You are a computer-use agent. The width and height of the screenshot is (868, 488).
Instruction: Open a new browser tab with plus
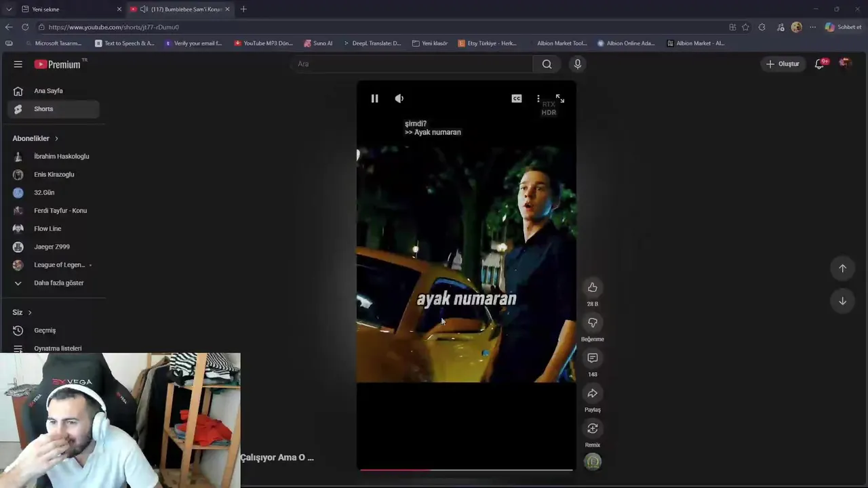[x=243, y=9]
